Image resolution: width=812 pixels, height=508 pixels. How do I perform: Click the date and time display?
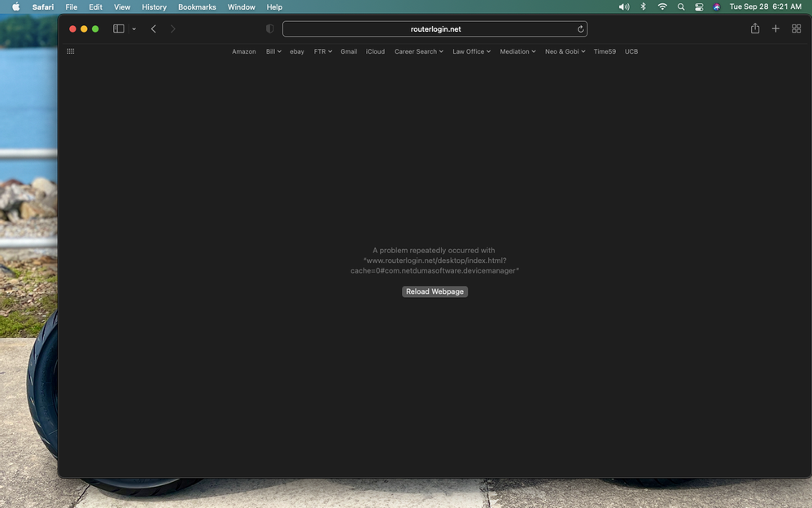coord(766,7)
